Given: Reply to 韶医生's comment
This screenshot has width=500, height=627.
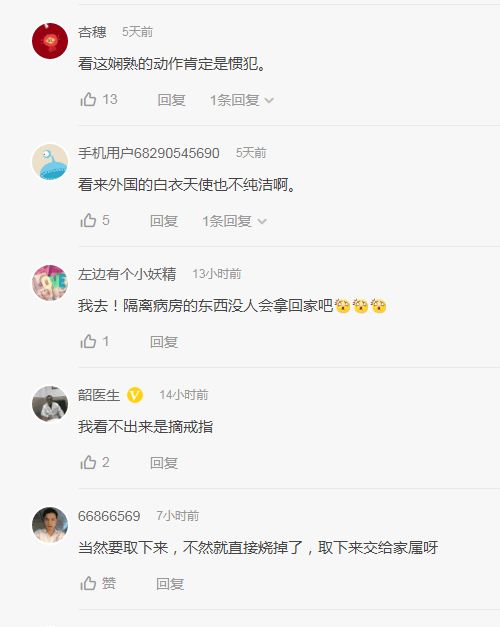Looking at the screenshot, I should 164,463.
